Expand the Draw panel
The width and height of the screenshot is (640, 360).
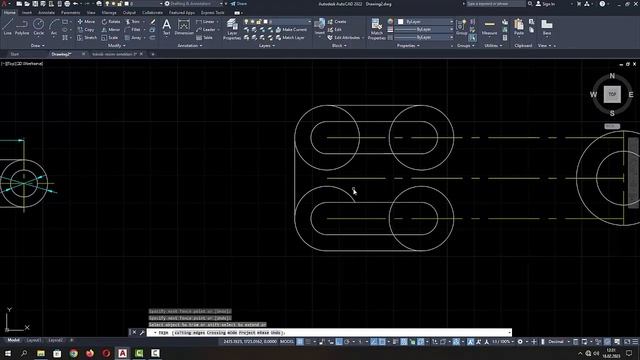click(38, 46)
